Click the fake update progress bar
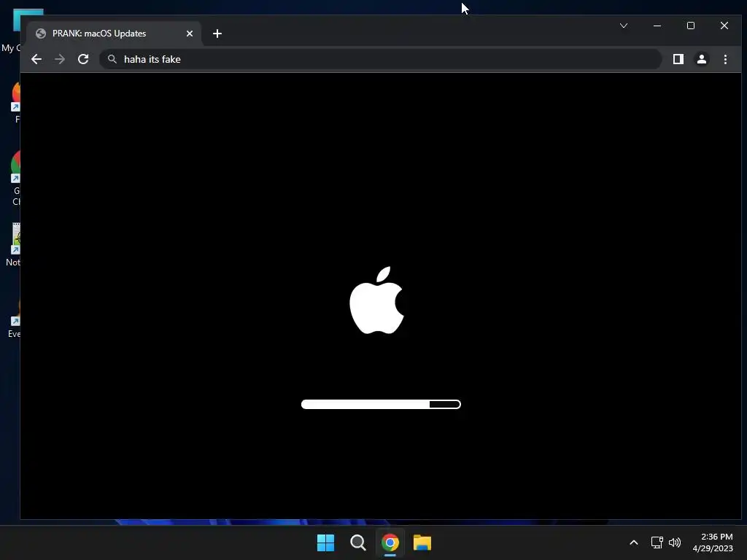Screen dimensions: 747x560 pyautogui.click(x=381, y=404)
